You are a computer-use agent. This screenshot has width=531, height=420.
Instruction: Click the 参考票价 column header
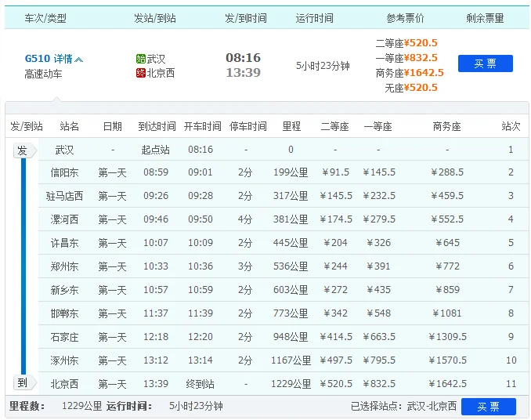pos(405,18)
